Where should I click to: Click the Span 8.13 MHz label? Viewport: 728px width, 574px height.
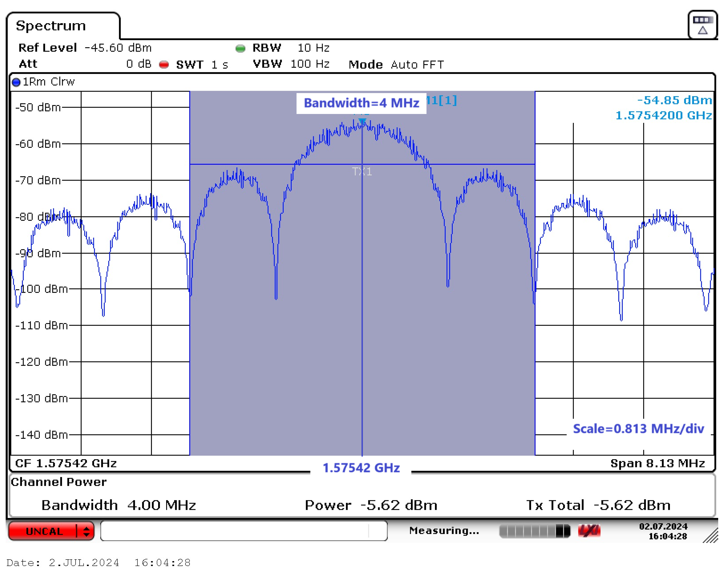[x=657, y=463]
